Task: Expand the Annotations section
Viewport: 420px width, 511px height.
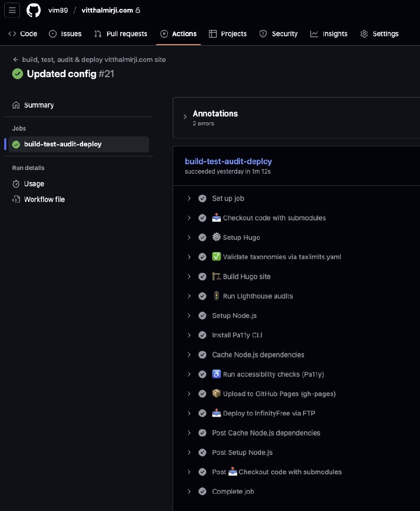Action: (185, 116)
